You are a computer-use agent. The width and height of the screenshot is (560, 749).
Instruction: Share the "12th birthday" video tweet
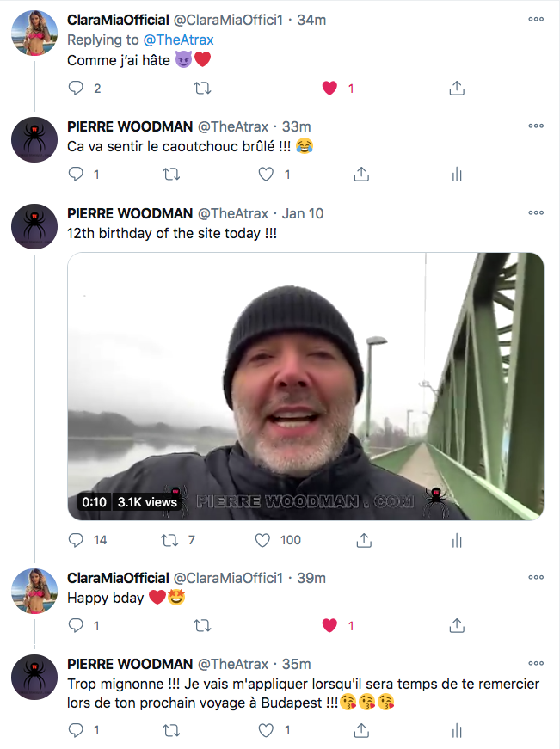tap(363, 540)
